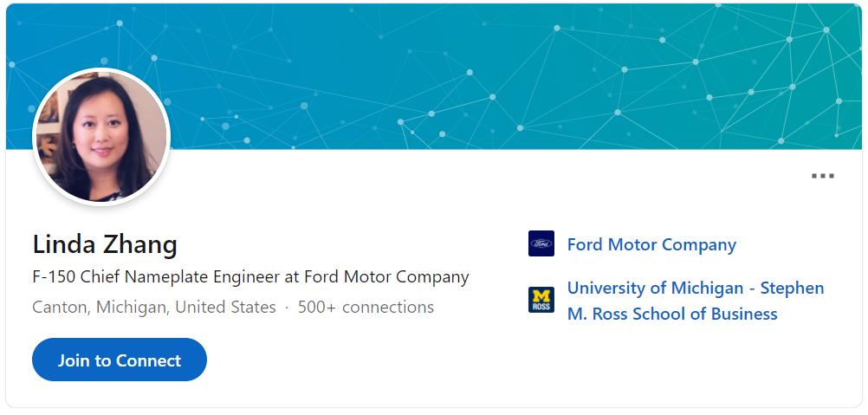Click the 500+ connections text

366,307
